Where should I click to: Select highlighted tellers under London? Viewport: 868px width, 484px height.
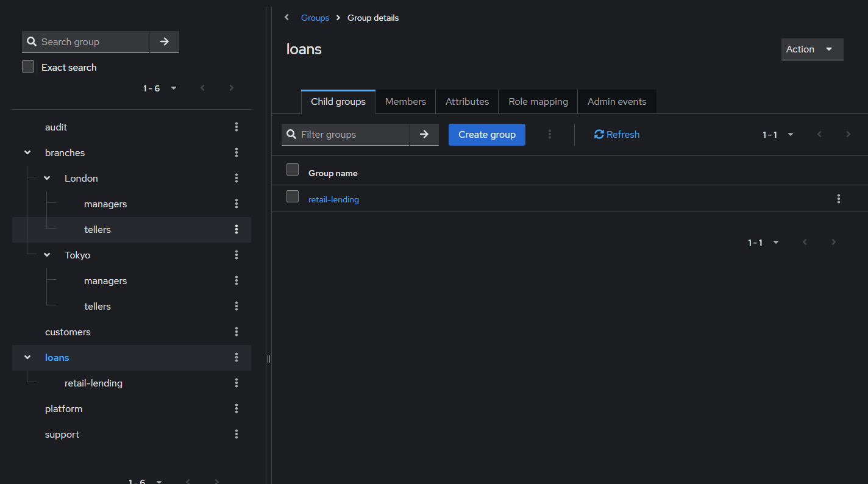pos(98,229)
